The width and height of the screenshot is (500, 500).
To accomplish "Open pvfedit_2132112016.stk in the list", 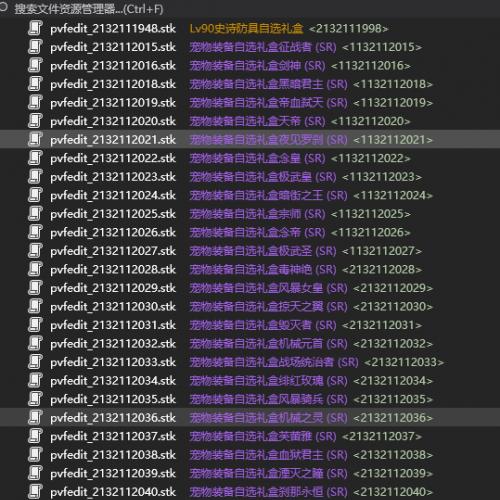I will (113, 66).
